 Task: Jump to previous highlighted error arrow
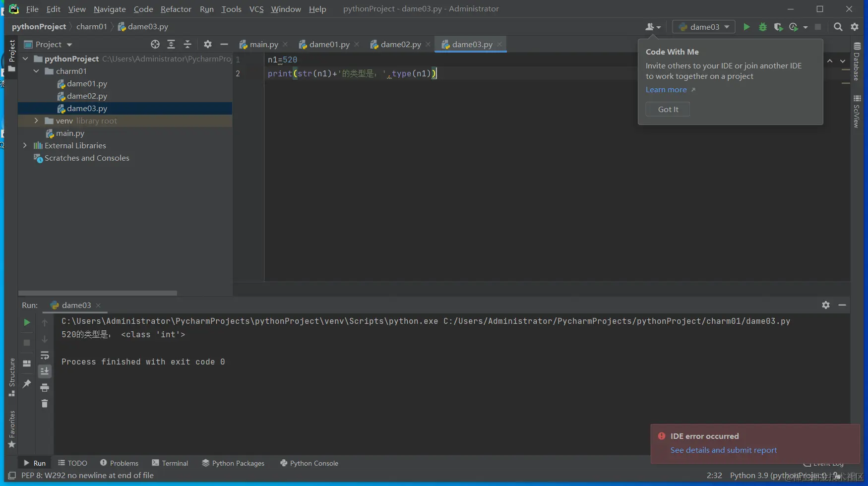click(830, 61)
